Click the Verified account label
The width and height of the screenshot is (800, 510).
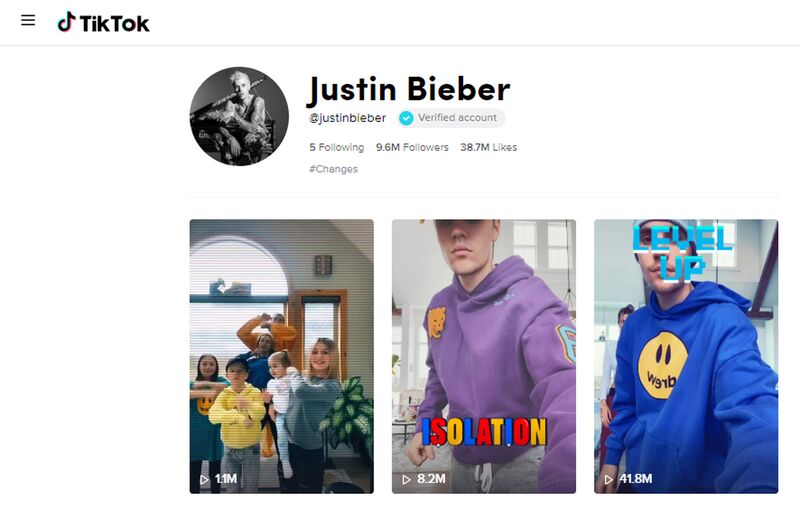[457, 118]
